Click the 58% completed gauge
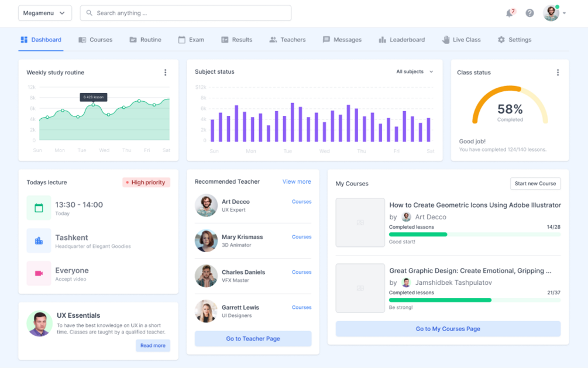The width and height of the screenshot is (588, 368). click(510, 106)
